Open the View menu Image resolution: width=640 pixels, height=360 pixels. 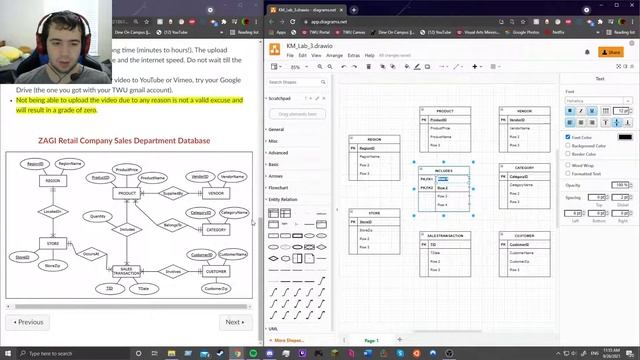click(316, 55)
